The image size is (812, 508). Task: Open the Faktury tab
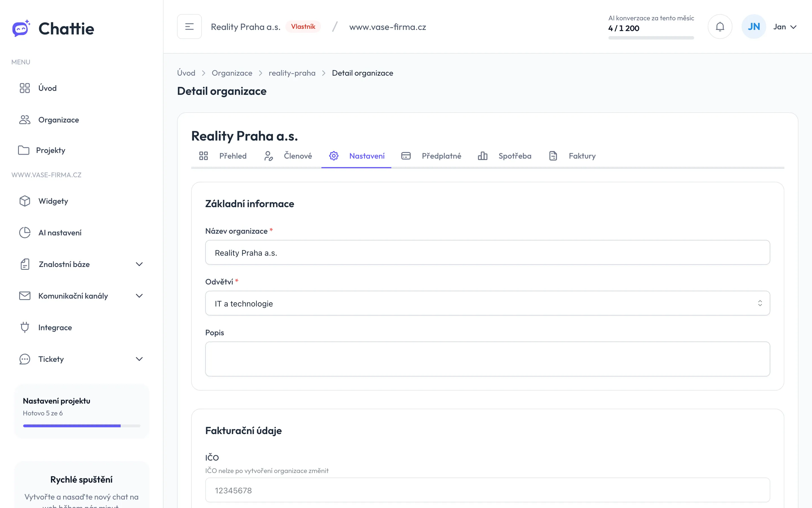tap(572, 156)
